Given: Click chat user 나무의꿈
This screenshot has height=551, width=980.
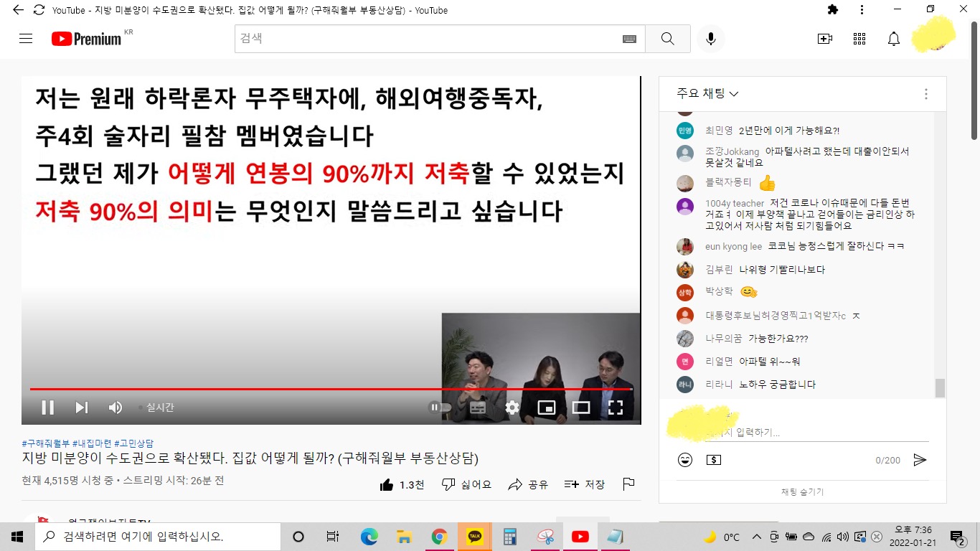Looking at the screenshot, I should (x=724, y=338).
